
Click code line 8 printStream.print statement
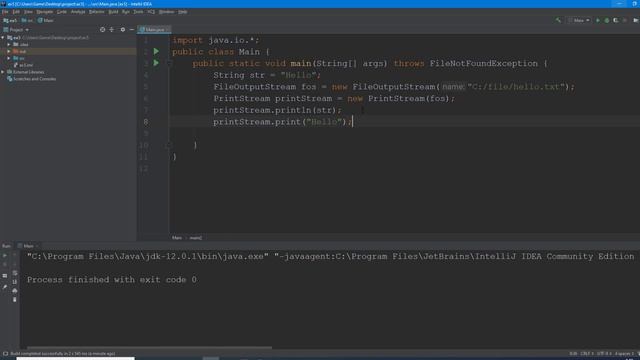[282, 122]
